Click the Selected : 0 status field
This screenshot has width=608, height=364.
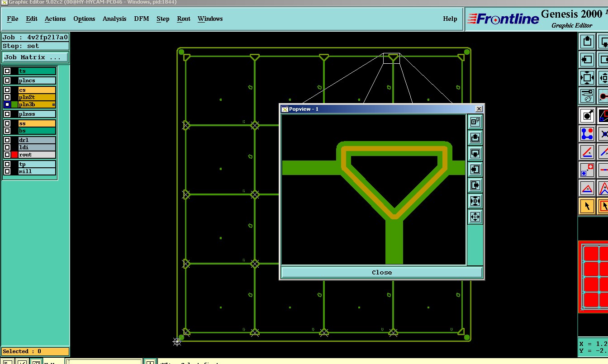coord(35,351)
